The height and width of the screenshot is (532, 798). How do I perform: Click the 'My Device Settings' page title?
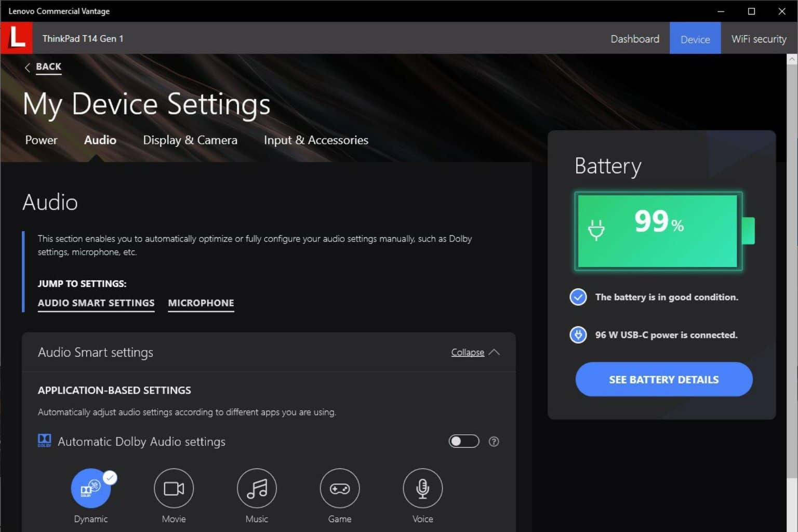coord(147,104)
